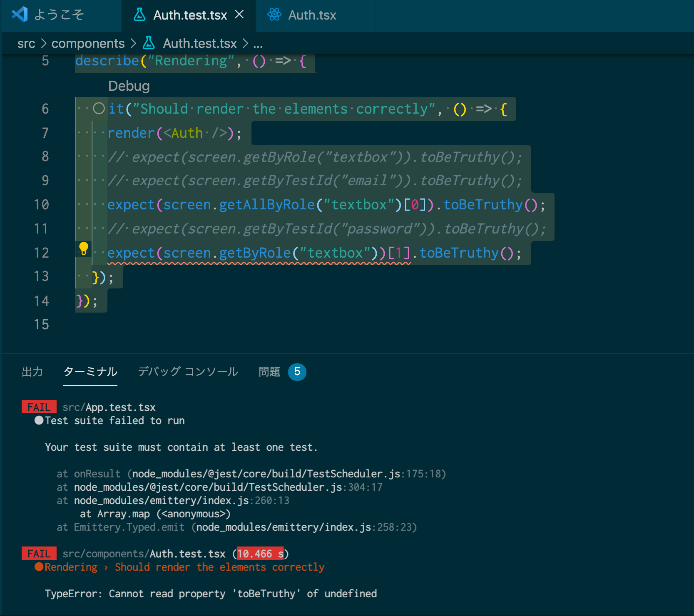Click line number 15 in the gutter
This screenshot has height=616, width=694.
click(42, 324)
